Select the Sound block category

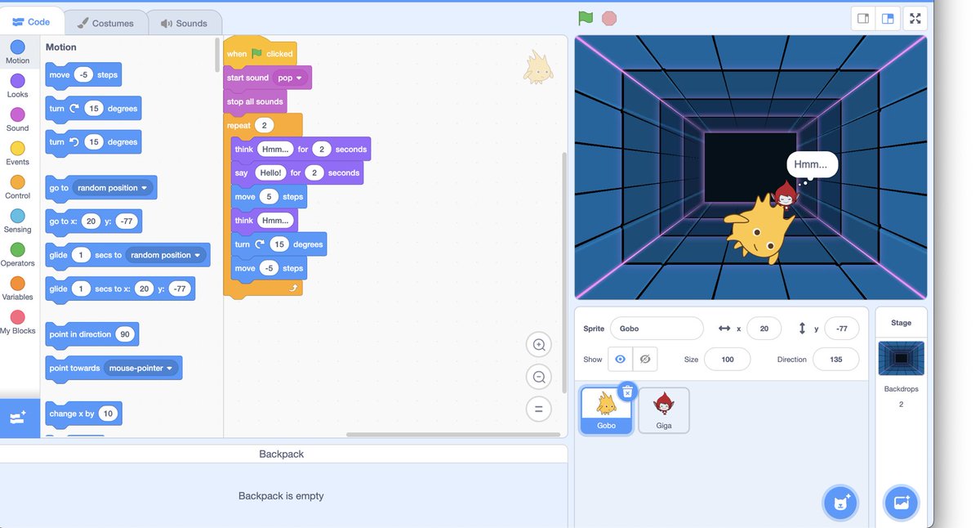tap(17, 119)
